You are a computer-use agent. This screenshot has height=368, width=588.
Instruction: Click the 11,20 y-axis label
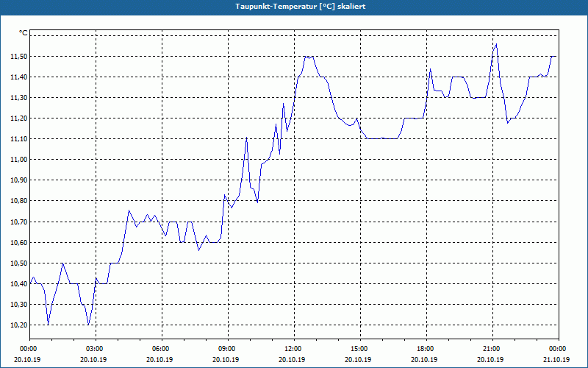coord(19,118)
